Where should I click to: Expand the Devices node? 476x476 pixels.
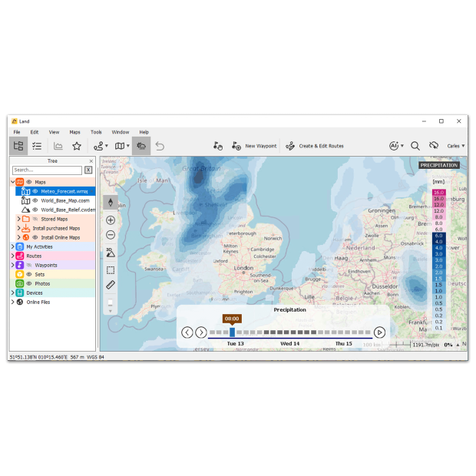(13, 293)
